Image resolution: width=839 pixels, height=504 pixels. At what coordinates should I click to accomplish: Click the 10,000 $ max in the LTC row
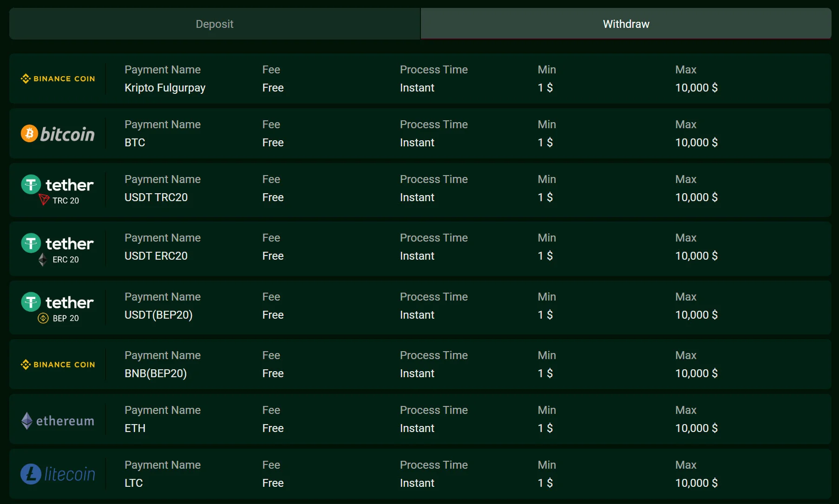coord(696,483)
